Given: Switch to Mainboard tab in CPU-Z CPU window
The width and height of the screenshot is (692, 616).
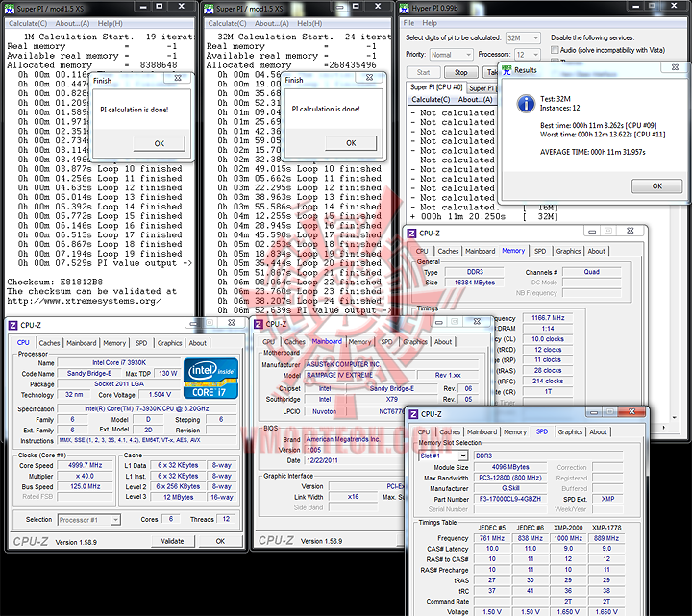Looking at the screenshot, I should coord(81,343).
